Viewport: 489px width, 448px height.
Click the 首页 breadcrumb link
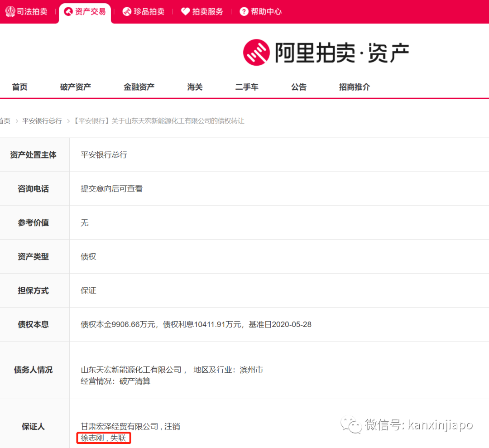point(5,121)
